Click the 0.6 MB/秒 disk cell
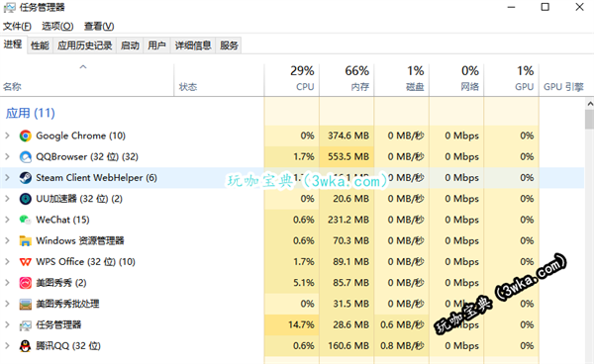Screen dimensions: 594x364 point(402,324)
